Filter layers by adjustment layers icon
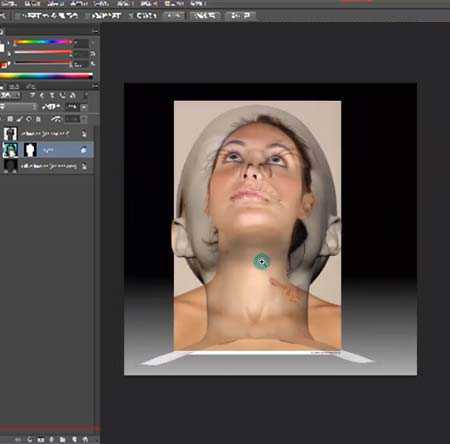Viewport: 450px width, 444px height. pyautogui.click(x=42, y=95)
